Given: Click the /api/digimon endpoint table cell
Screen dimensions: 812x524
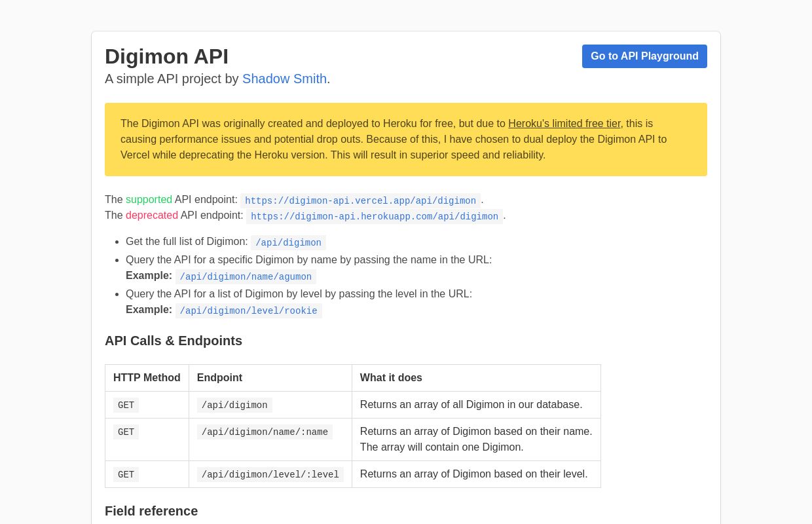Looking at the screenshot, I should (x=270, y=405).
